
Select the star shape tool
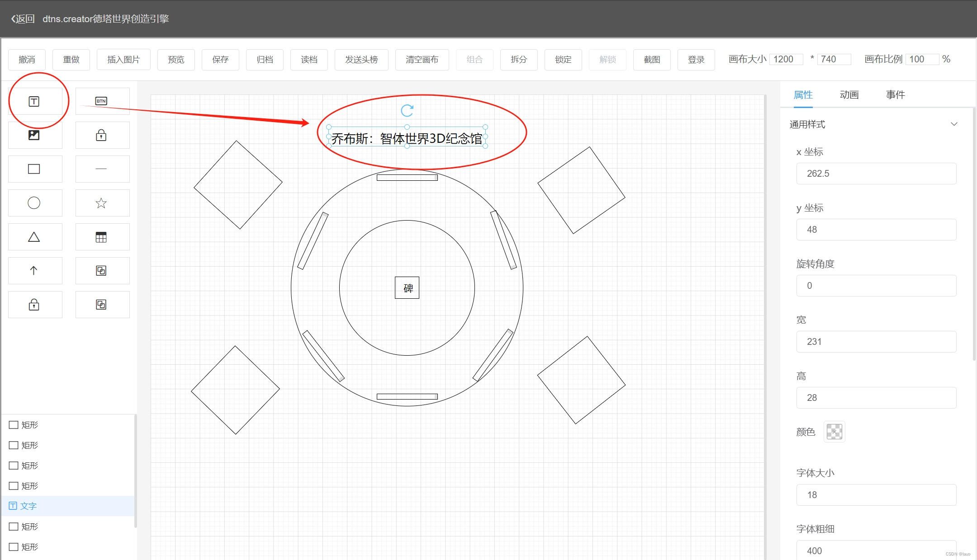[x=102, y=203]
